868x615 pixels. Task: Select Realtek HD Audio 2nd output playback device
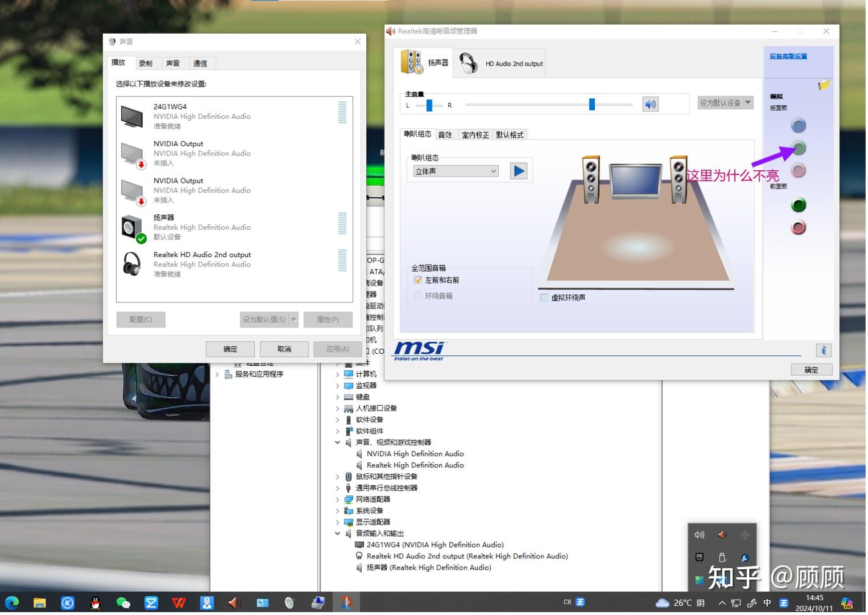234,264
